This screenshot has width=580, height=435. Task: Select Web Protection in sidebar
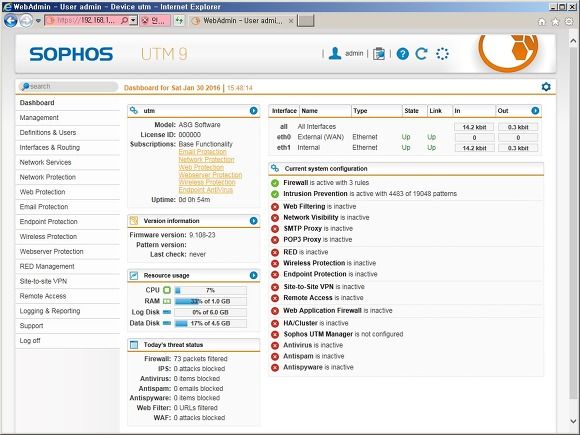pos(42,192)
